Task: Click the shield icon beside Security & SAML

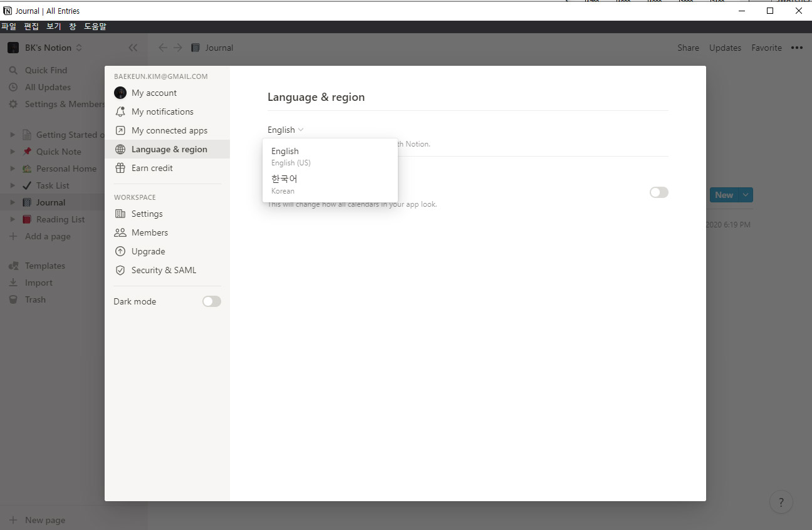Action: pos(120,270)
